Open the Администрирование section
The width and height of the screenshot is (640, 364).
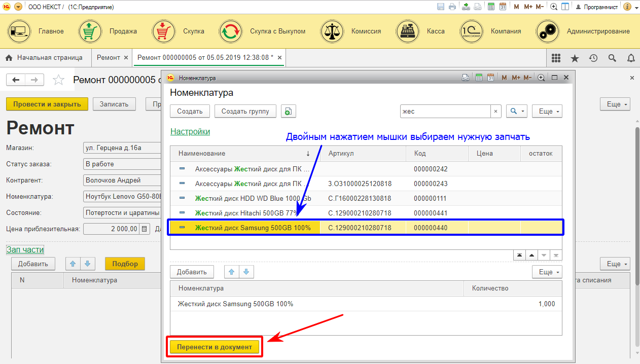pos(583,31)
